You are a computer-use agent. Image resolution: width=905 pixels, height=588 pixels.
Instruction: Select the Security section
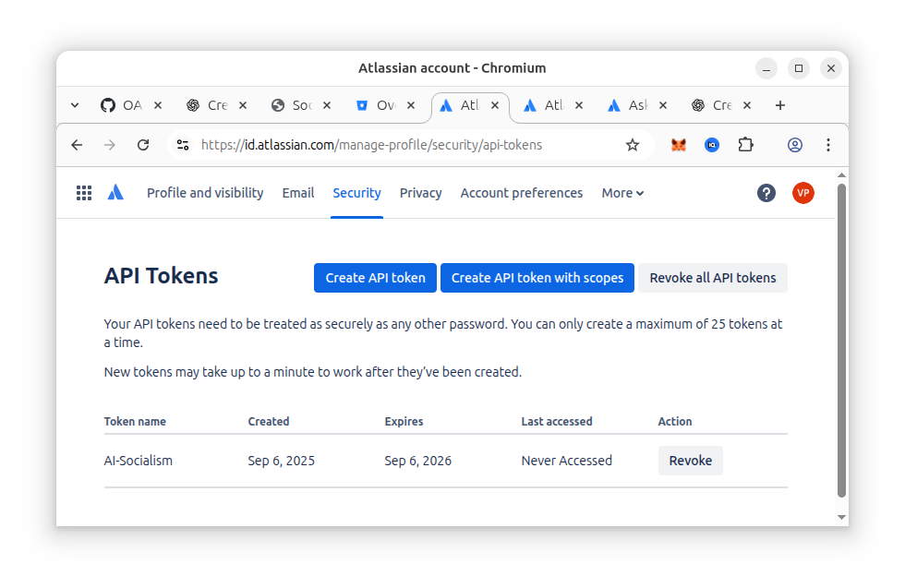pos(356,193)
